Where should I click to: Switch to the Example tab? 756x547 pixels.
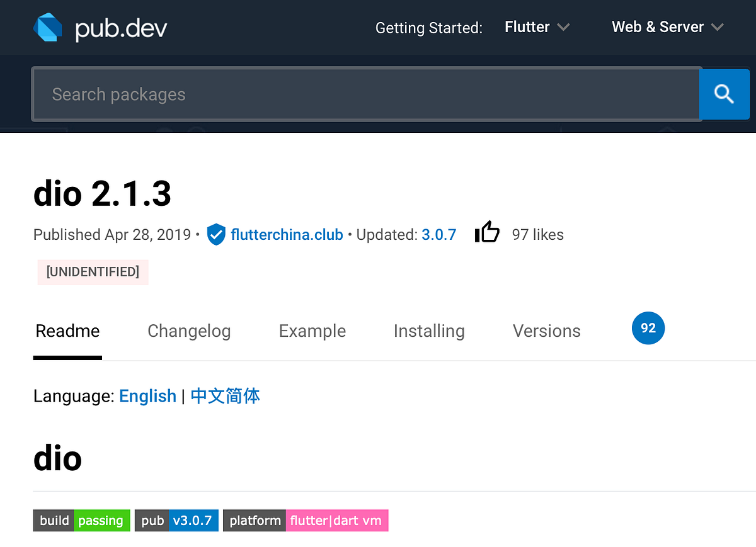(x=312, y=331)
